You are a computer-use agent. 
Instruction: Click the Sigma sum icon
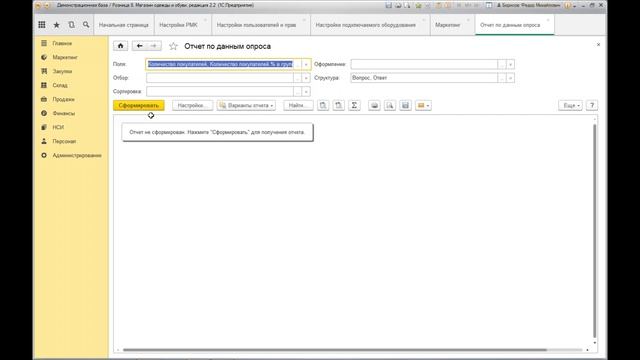(354, 105)
